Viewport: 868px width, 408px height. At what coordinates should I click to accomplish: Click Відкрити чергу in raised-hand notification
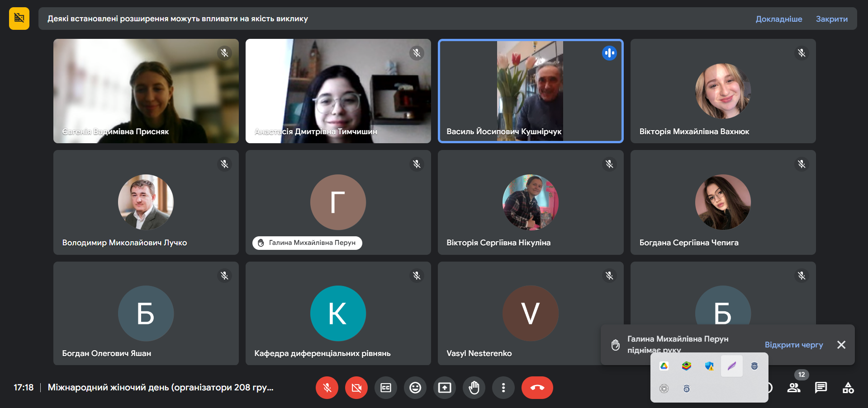click(x=794, y=345)
